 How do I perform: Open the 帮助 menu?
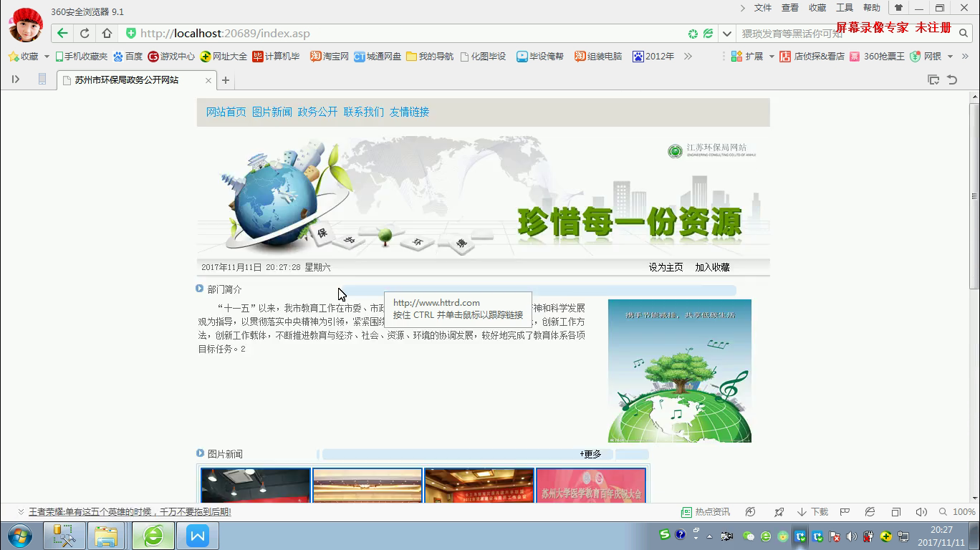click(x=872, y=8)
